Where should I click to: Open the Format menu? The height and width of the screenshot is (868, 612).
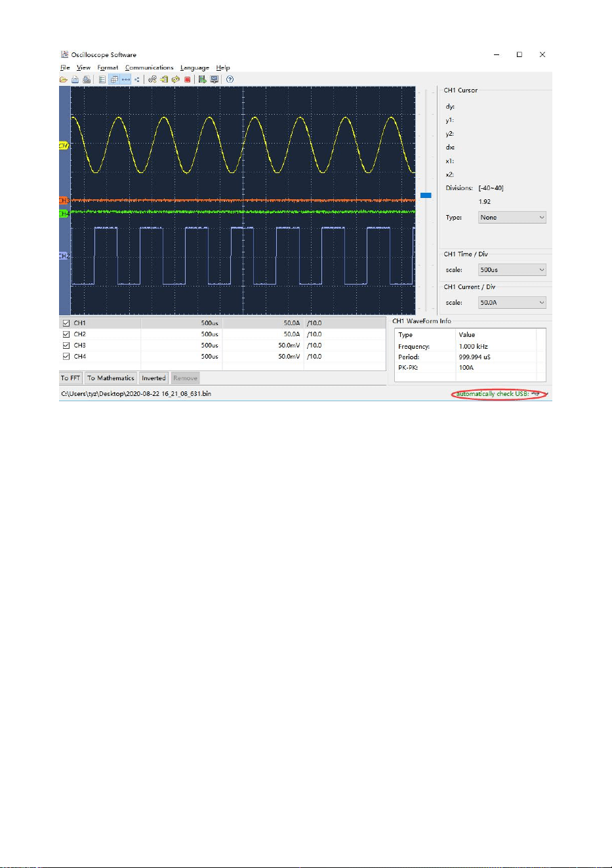point(108,68)
